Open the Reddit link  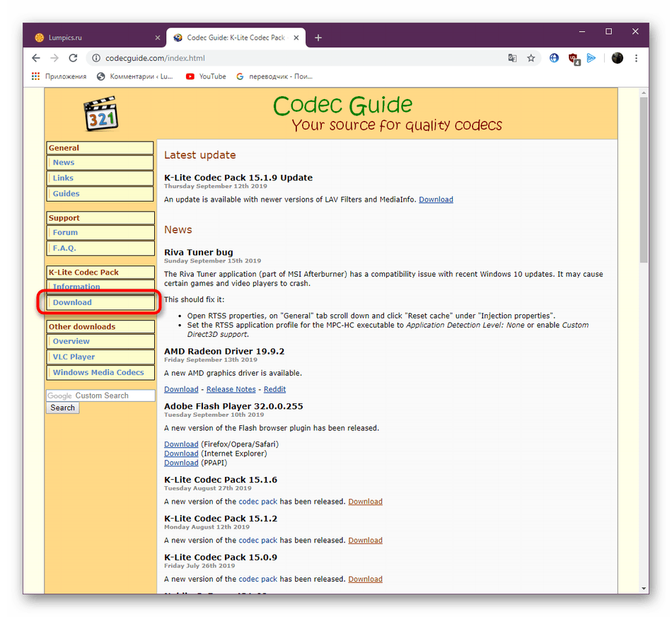pyautogui.click(x=274, y=389)
